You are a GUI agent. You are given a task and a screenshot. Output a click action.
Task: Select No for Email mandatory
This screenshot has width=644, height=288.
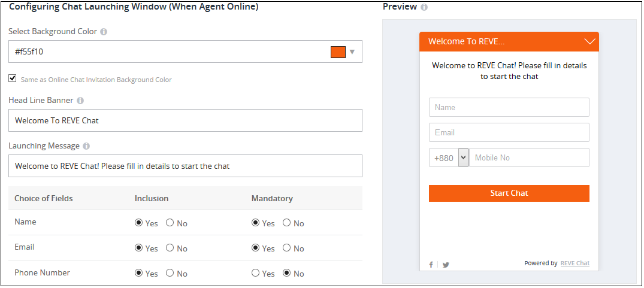(287, 248)
